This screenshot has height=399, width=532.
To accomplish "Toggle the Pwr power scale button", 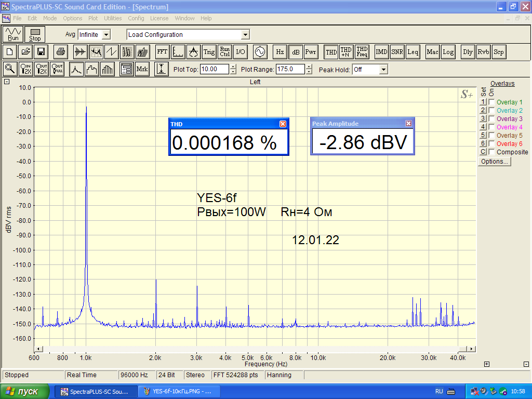I will click(x=311, y=52).
